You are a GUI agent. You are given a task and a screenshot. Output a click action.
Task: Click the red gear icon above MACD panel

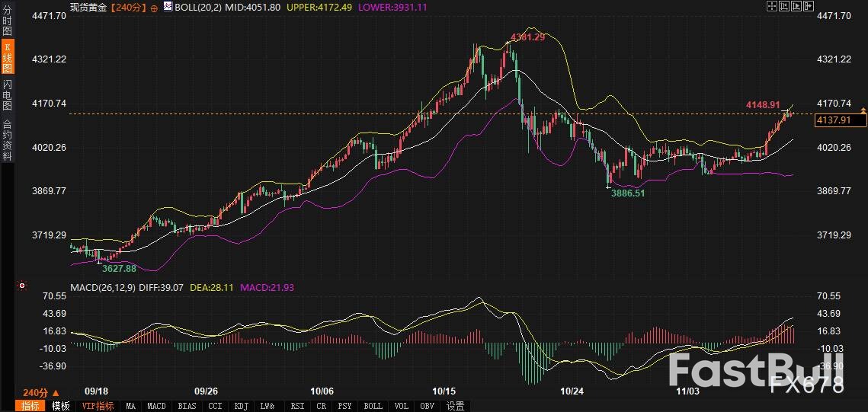(x=21, y=286)
